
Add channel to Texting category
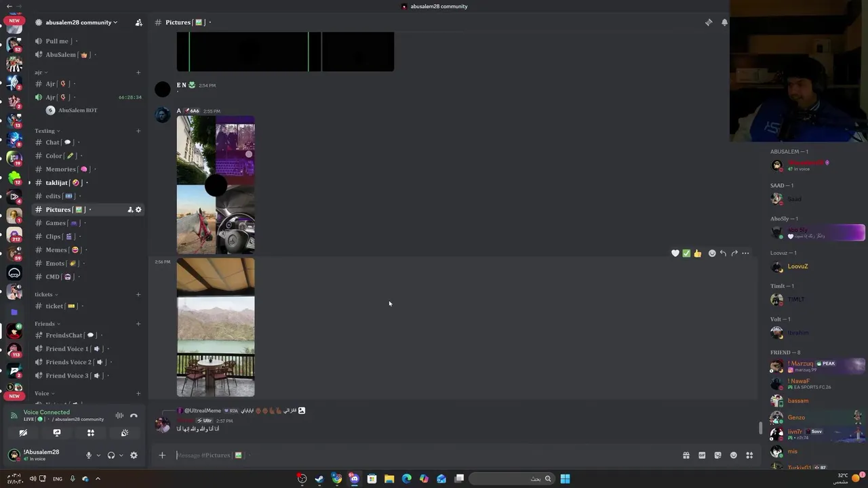click(138, 131)
